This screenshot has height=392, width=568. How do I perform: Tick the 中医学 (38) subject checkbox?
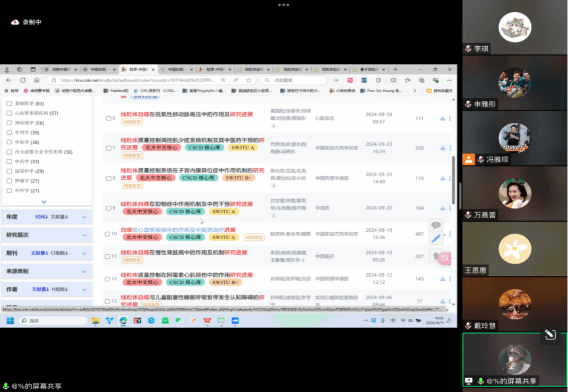(9, 142)
